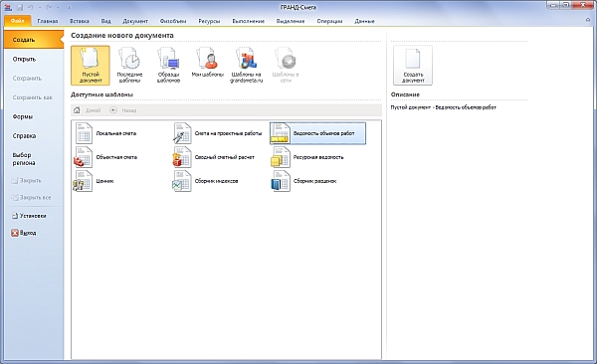Image resolution: width=597 pixels, height=364 pixels.
Task: Open Выбор региона in the backstage menu
Action: (34, 159)
